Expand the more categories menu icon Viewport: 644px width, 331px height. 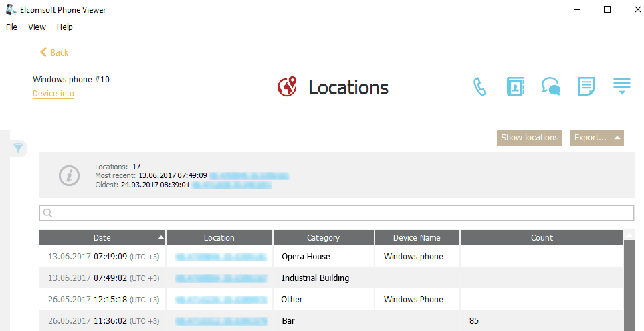tap(622, 86)
